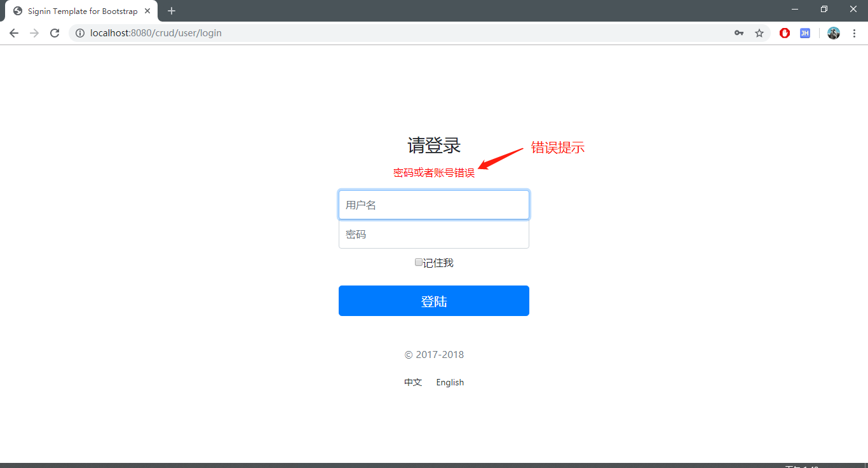Open the browser profile avatar
The image size is (868, 468).
(x=833, y=32)
